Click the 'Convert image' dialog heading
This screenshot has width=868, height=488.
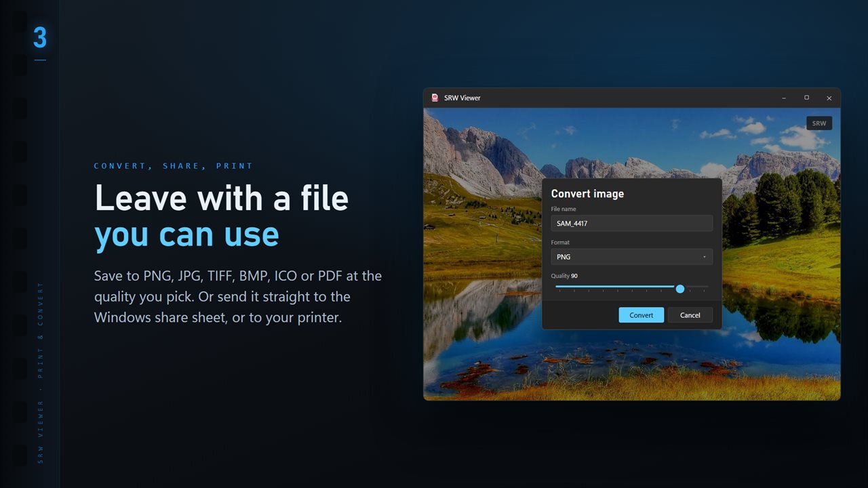(587, 194)
